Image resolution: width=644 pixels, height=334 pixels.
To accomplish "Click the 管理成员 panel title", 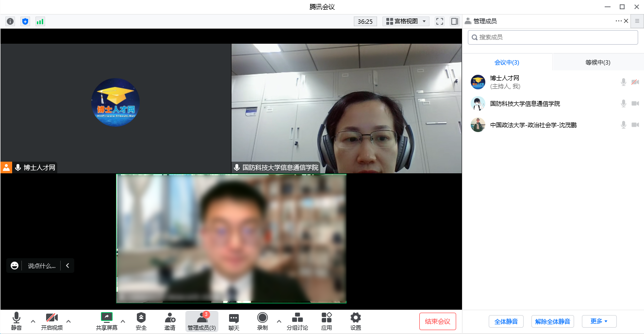I will pos(485,21).
